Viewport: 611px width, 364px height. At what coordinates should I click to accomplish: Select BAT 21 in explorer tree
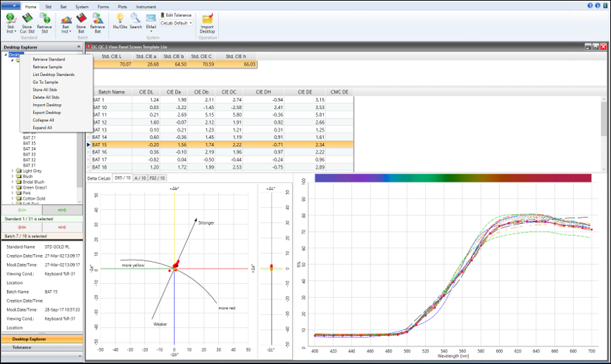coord(30,137)
